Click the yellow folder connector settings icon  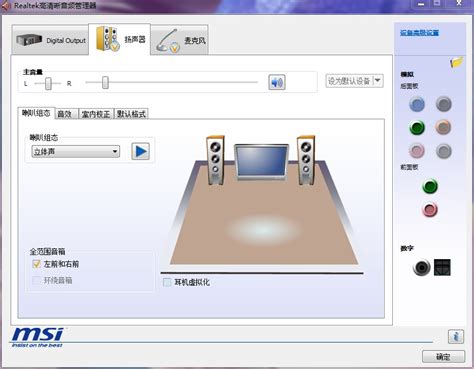456,62
